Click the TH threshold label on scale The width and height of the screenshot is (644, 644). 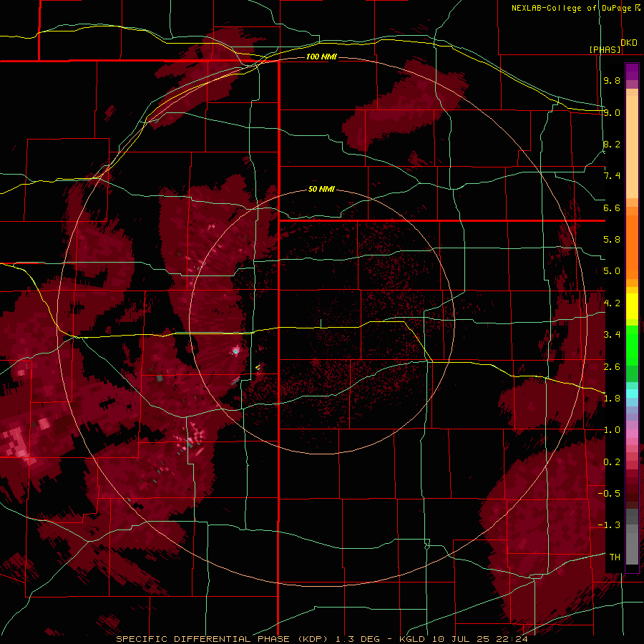(615, 557)
